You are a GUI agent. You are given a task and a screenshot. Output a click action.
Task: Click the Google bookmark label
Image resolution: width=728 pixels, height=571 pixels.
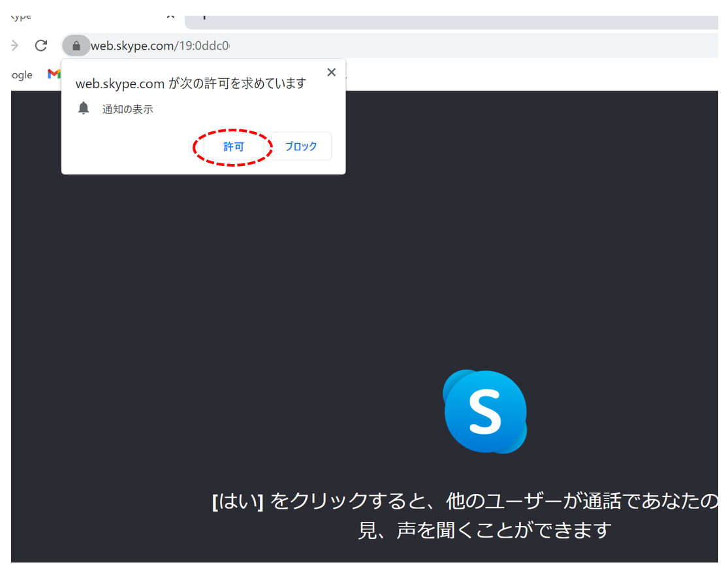pyautogui.click(x=22, y=74)
